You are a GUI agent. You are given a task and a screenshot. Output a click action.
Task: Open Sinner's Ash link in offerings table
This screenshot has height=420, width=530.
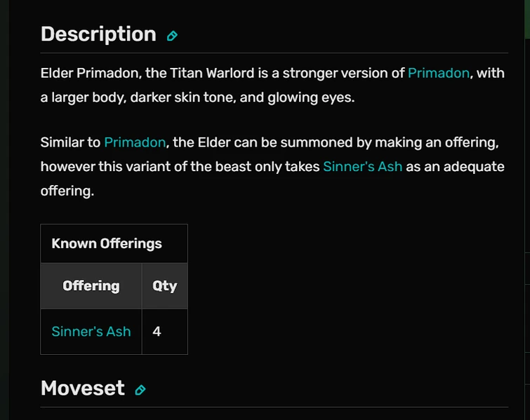click(91, 331)
